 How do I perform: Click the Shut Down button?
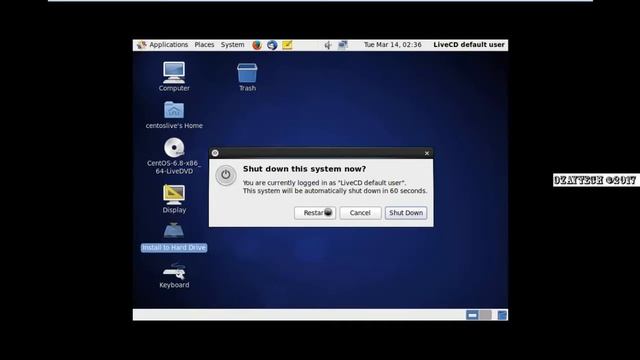[406, 213]
